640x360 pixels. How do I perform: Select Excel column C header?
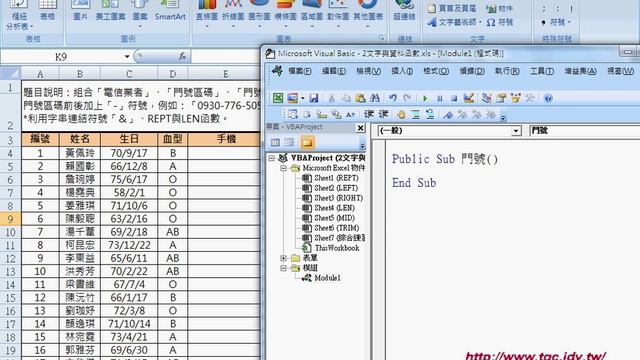tap(129, 74)
